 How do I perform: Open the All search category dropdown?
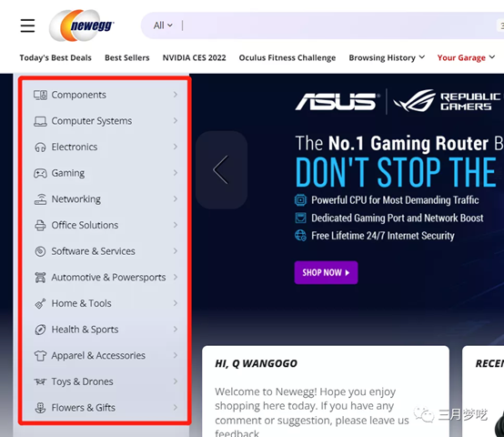point(163,25)
